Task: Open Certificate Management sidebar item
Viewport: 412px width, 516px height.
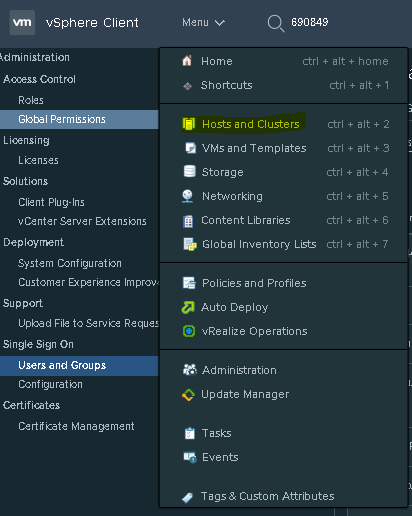Action: (76, 426)
